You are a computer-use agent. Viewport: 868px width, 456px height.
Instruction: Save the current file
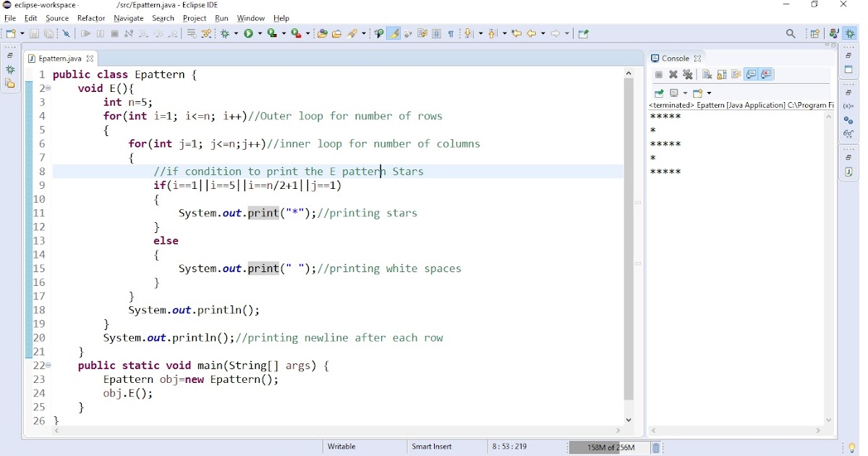point(33,33)
